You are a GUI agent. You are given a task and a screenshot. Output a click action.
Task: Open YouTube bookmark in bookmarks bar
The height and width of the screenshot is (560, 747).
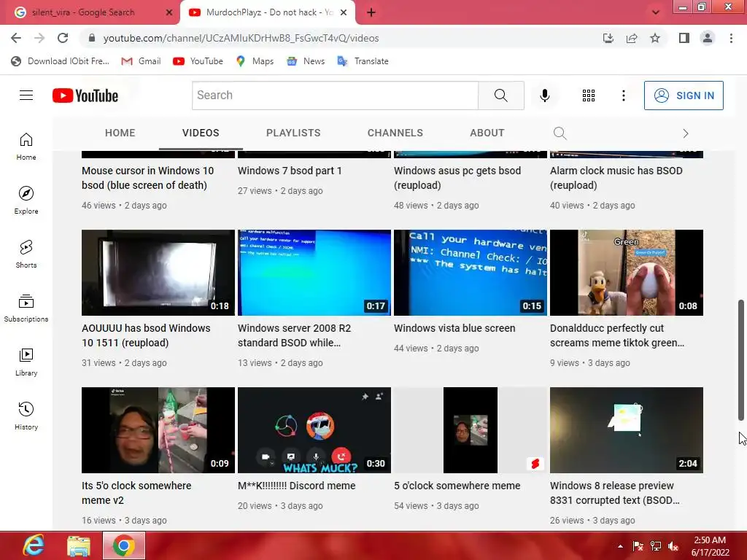pos(198,61)
